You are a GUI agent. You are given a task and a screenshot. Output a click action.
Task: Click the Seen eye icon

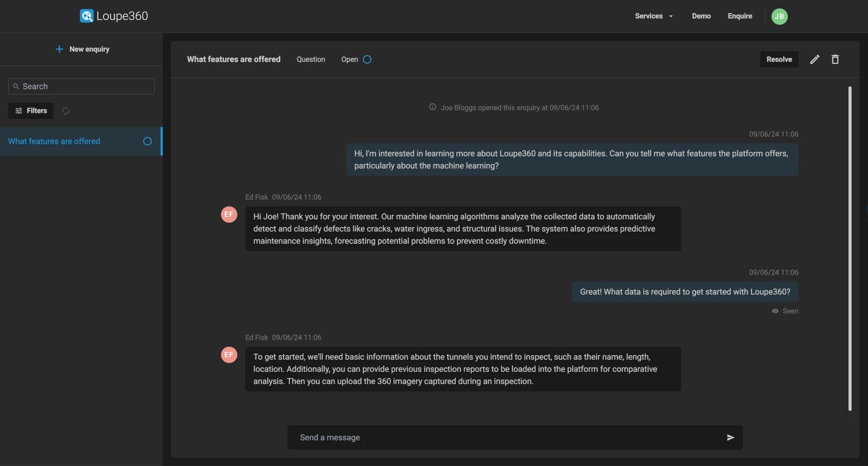[775, 311]
